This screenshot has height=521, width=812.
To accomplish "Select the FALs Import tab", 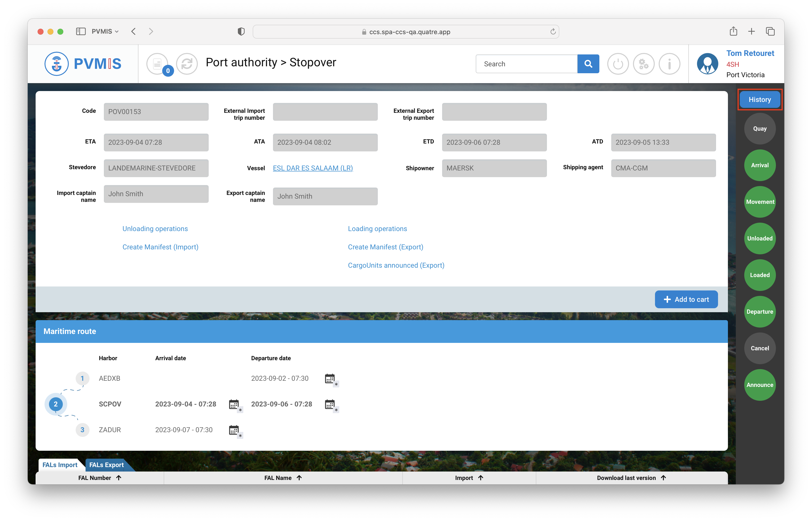I will (x=60, y=465).
